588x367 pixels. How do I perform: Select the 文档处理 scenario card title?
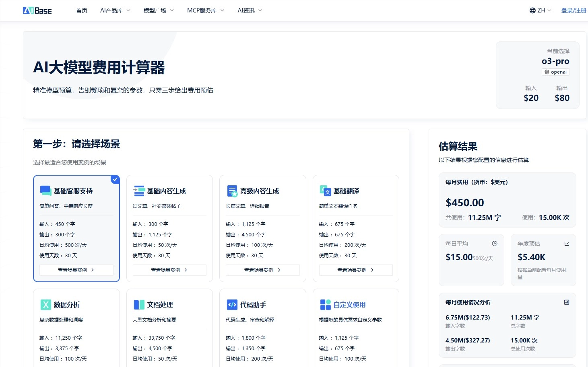click(160, 305)
